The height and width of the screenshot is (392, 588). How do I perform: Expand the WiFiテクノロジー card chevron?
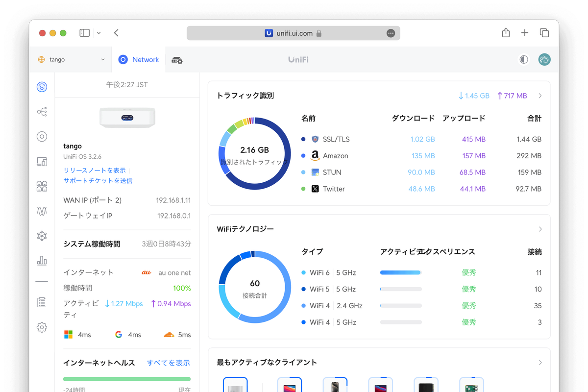pos(540,229)
